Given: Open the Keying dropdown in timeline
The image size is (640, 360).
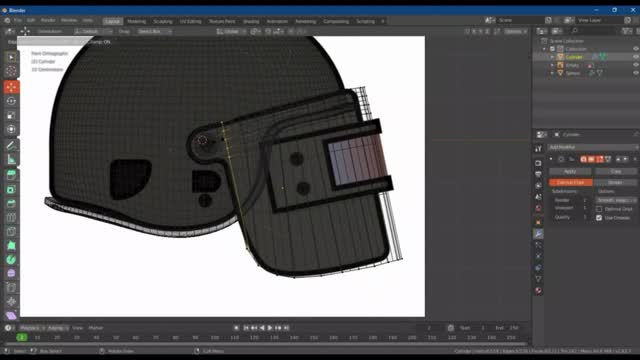Looking at the screenshot, I should (58, 328).
